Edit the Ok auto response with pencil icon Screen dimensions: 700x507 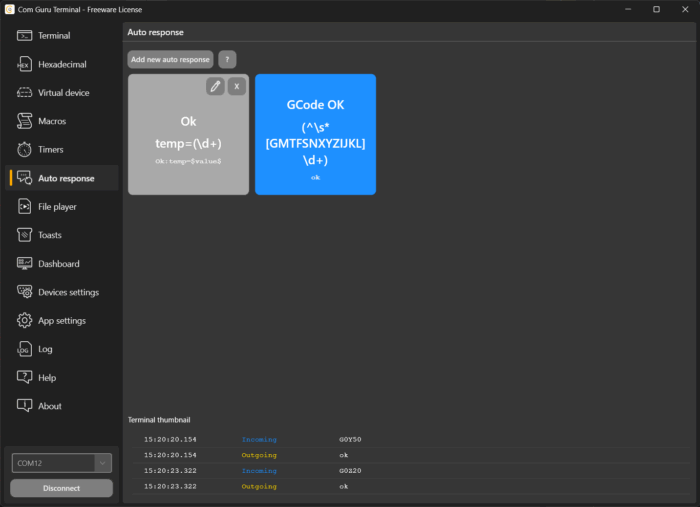point(215,87)
